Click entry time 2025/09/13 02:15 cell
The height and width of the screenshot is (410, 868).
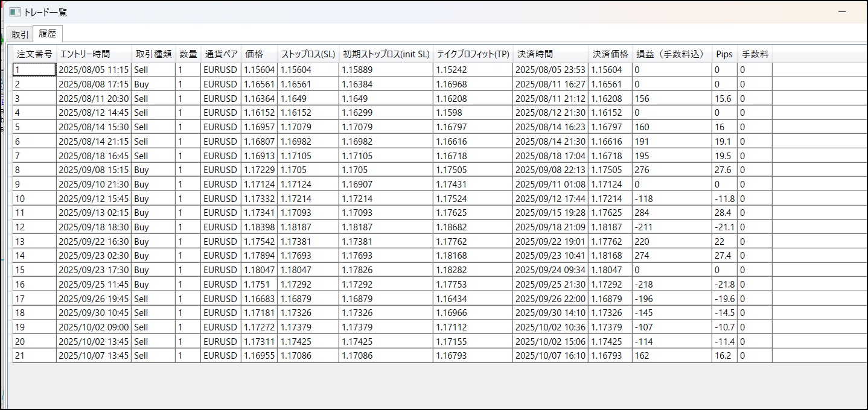[x=94, y=213]
